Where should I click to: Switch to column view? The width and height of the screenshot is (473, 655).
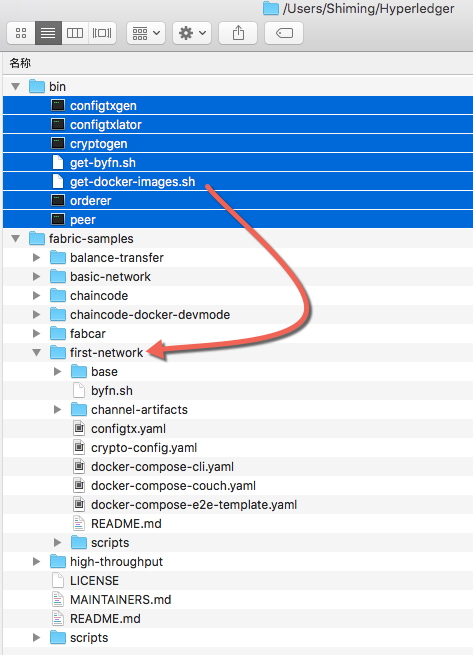[x=75, y=33]
